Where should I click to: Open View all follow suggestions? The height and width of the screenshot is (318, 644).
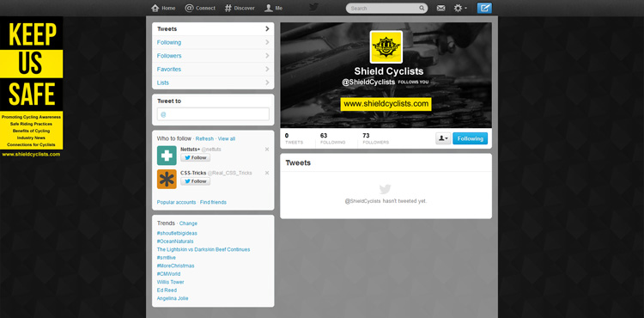(227, 139)
